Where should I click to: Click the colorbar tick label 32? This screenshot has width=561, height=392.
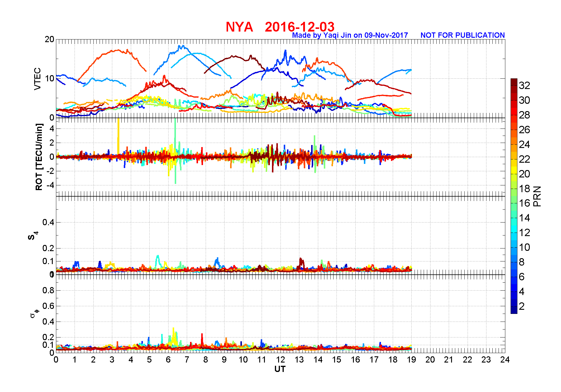pyautogui.click(x=524, y=85)
